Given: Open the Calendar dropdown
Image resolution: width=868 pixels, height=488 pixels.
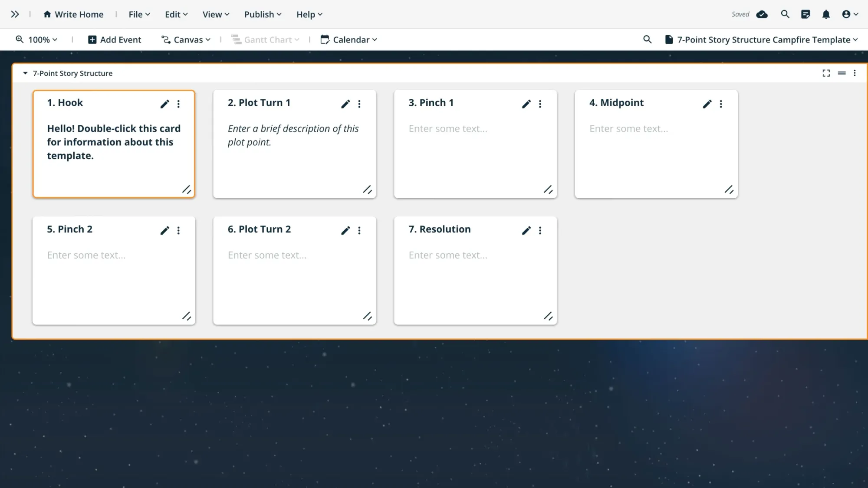Looking at the screenshot, I should 349,39.
